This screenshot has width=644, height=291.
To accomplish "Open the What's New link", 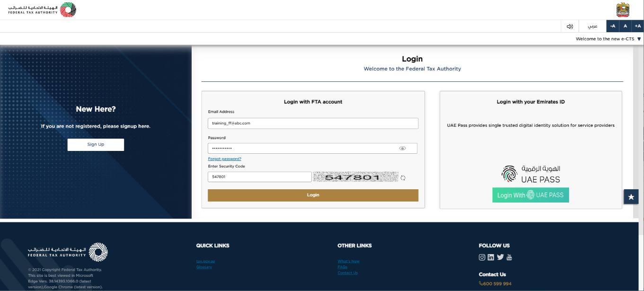I will [349, 261].
